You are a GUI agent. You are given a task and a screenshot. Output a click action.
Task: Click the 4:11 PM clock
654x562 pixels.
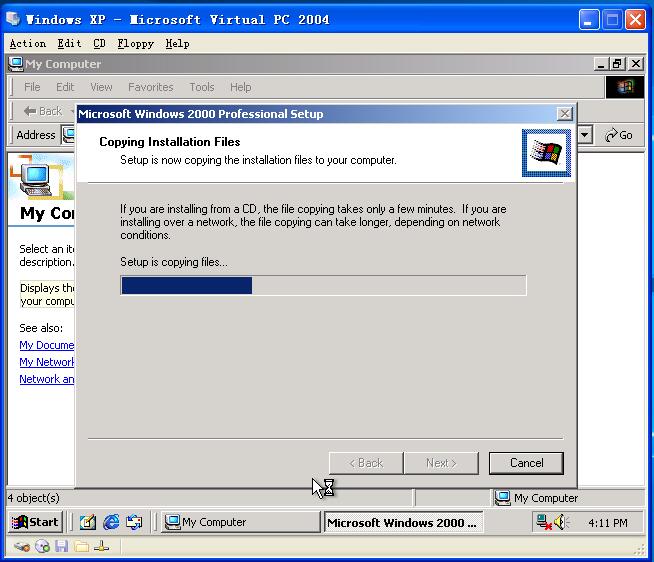608,523
